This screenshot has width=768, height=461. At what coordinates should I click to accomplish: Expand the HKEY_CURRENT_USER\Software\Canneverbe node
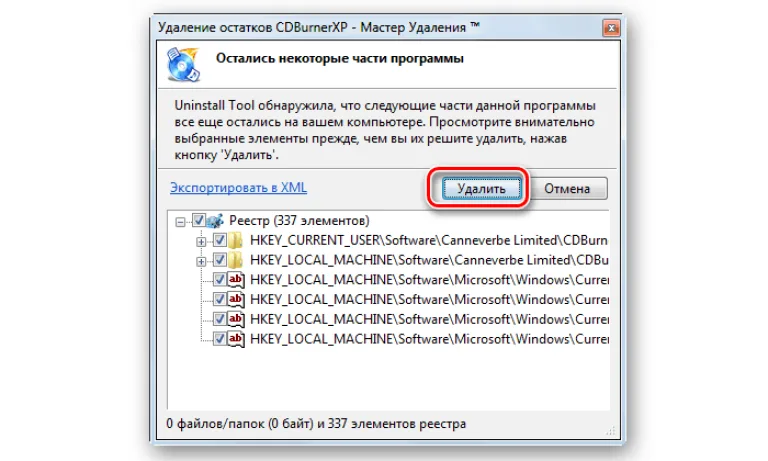click(201, 242)
